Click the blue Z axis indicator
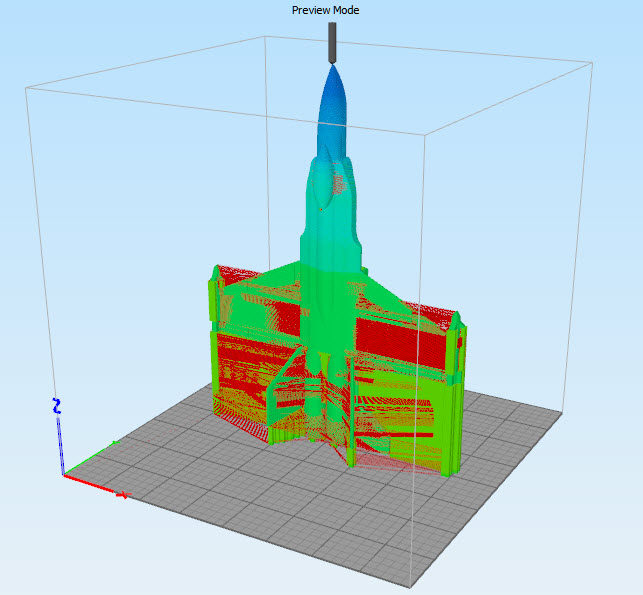The image size is (643, 595). coord(59,436)
